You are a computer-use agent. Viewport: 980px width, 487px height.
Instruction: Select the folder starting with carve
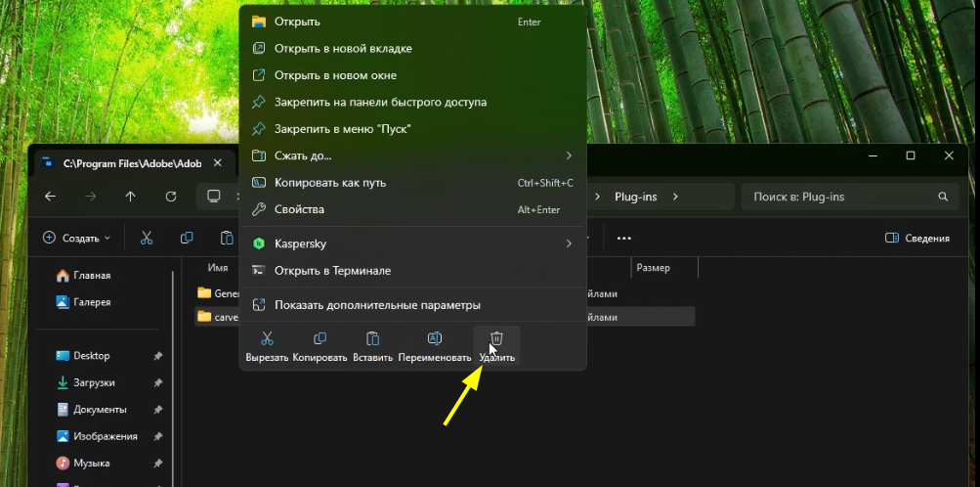click(x=219, y=317)
